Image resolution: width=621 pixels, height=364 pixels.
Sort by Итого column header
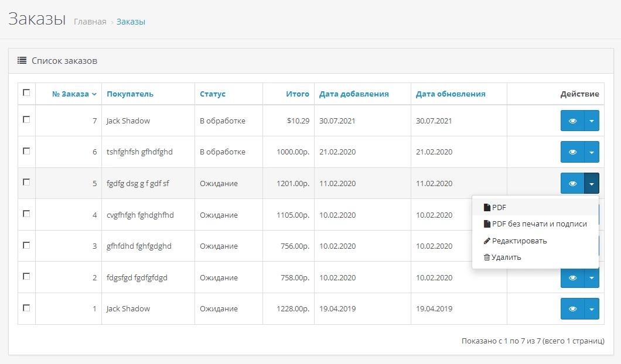tap(298, 94)
